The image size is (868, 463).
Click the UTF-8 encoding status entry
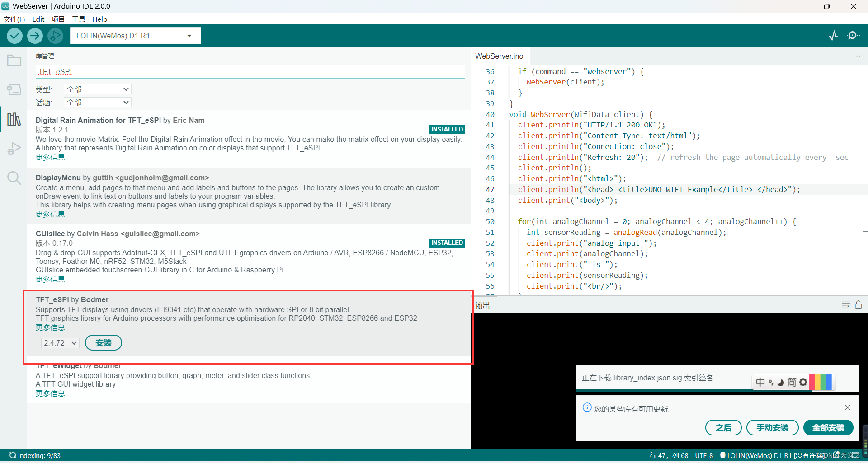coord(704,455)
